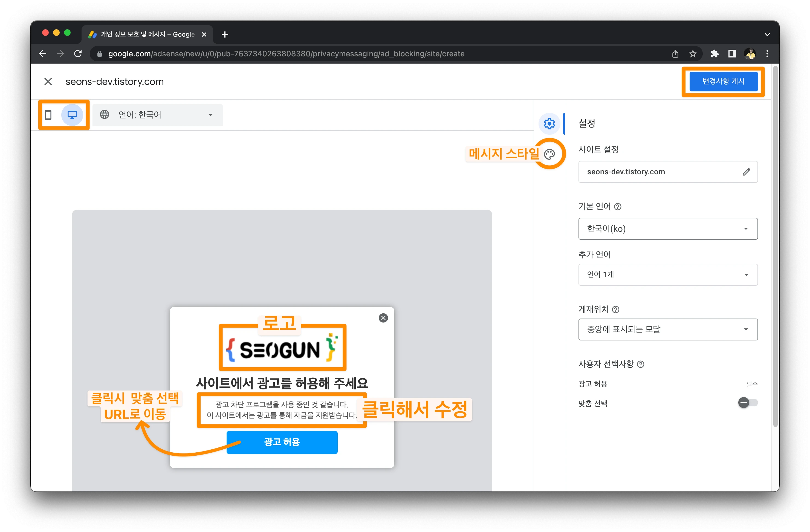Image resolution: width=810 pixels, height=532 pixels.
Task: Open the 언어 1개 additional languages dropdown
Action: 668,275
